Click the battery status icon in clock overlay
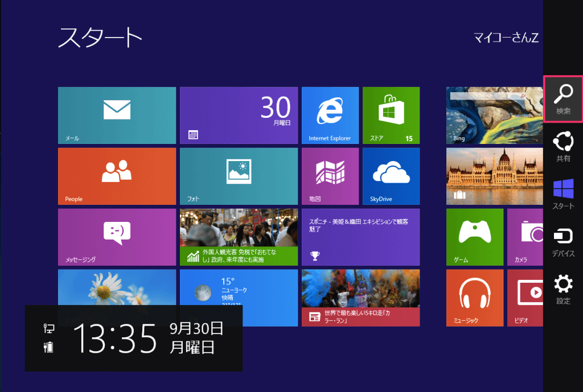583x392 pixels. 49,347
